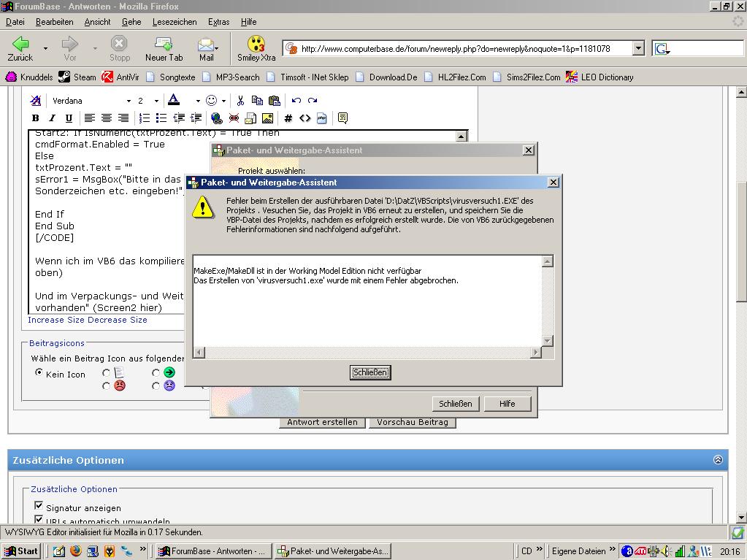
Task: Center-align text in the editor
Action: click(x=107, y=118)
